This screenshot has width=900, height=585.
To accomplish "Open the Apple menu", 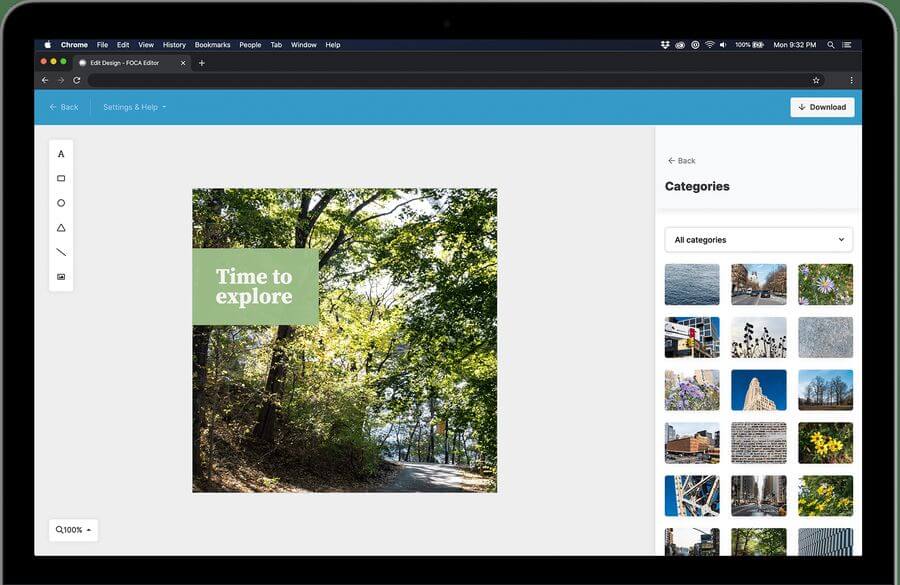I will (48, 45).
